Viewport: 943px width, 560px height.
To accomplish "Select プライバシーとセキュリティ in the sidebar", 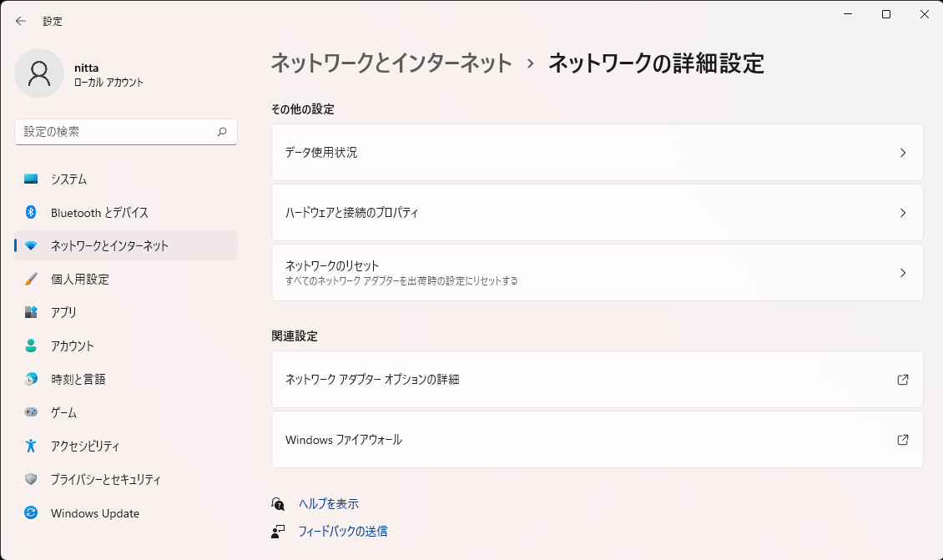I will point(105,479).
